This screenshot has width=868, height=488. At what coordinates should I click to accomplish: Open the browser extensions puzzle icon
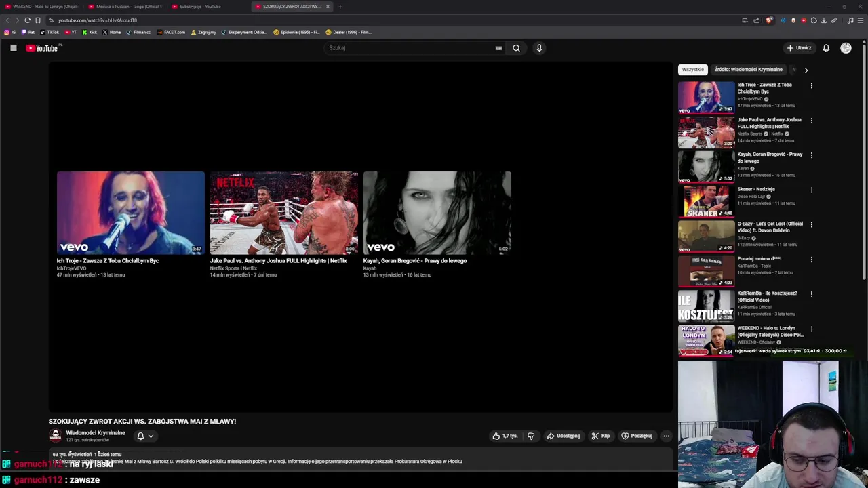(814, 20)
